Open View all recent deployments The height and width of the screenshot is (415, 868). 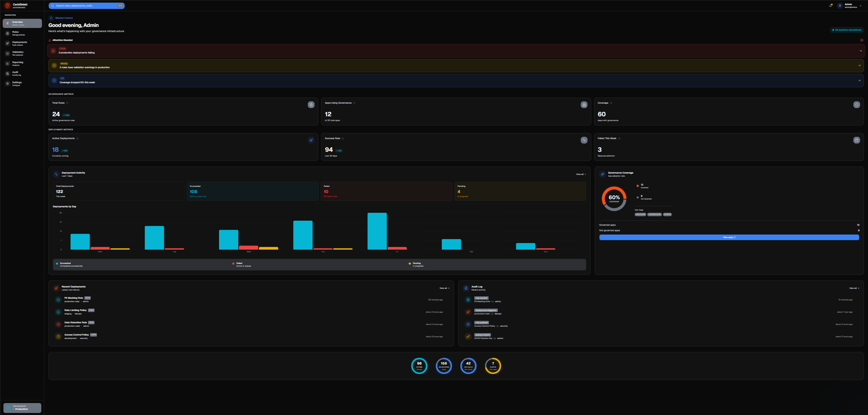(444, 288)
